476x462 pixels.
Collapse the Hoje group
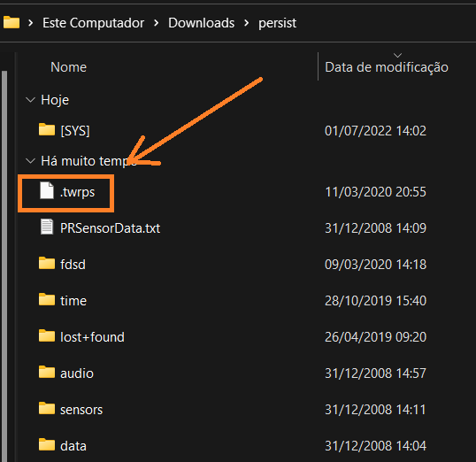[30, 100]
